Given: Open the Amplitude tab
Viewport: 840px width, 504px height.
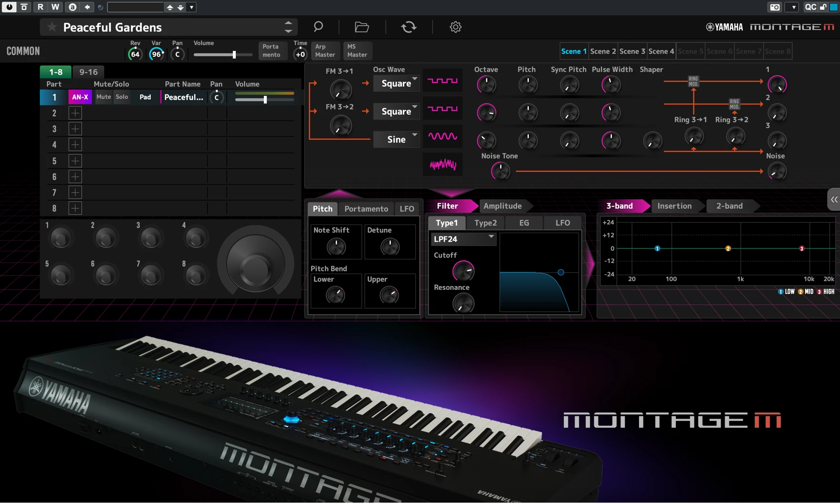Looking at the screenshot, I should coord(503,206).
